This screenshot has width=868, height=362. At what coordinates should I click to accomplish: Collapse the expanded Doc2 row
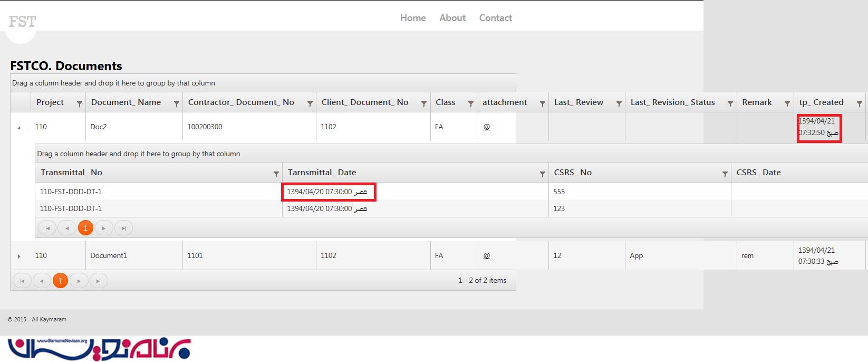pyautogui.click(x=19, y=128)
